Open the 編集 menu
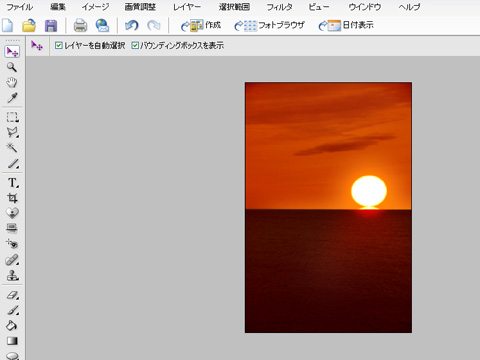480x360 pixels. pyautogui.click(x=58, y=7)
